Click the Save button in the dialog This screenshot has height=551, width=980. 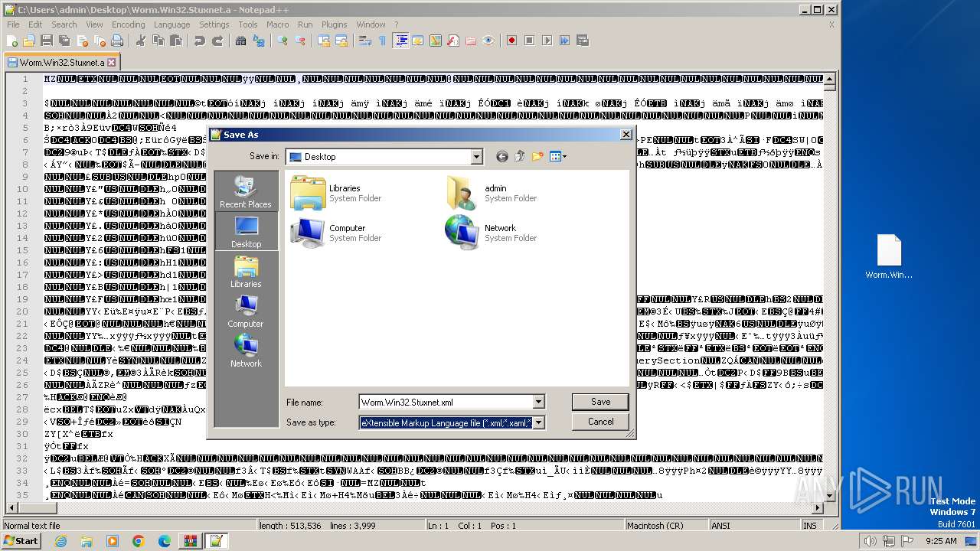tap(600, 402)
